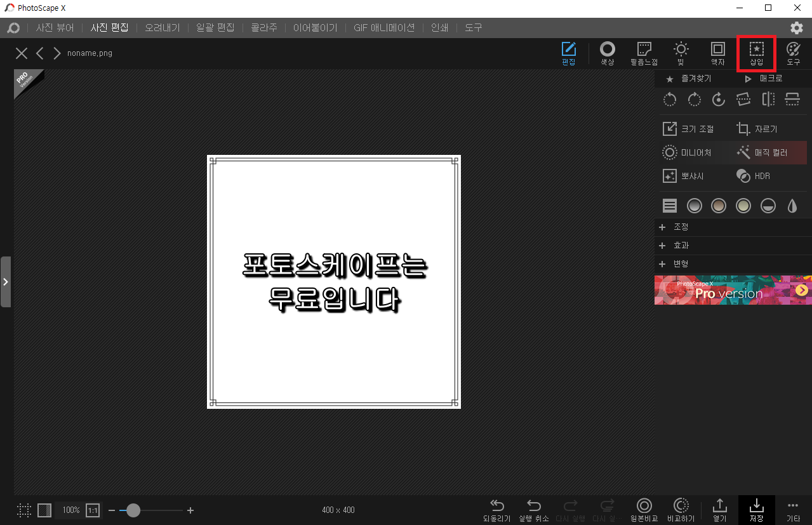The width and height of the screenshot is (812, 525).
Task: Open the HDR effect
Action: tap(754, 176)
